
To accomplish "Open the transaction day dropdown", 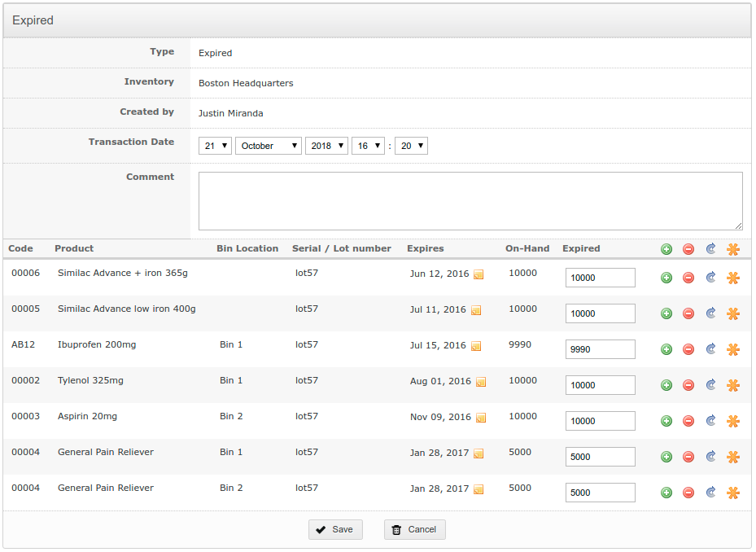I will pos(215,146).
